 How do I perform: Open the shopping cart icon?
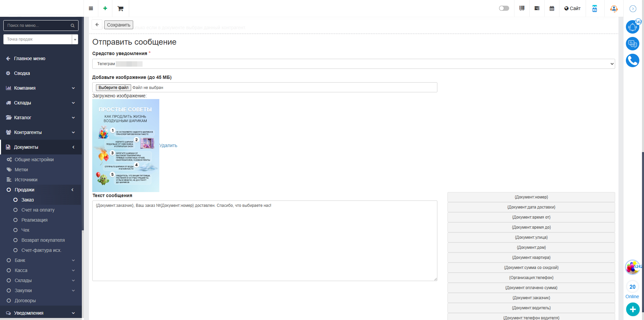click(120, 8)
